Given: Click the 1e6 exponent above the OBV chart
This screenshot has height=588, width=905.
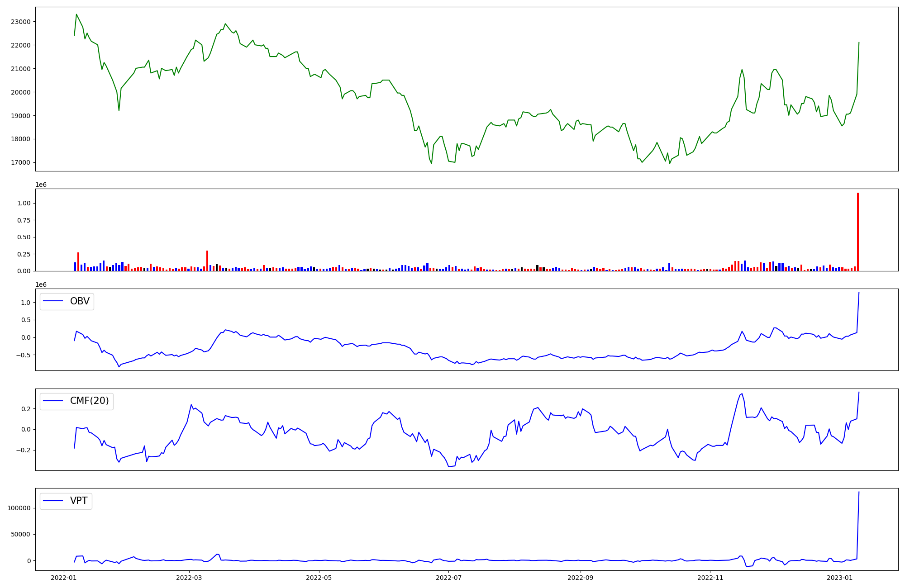Looking at the screenshot, I should point(41,285).
